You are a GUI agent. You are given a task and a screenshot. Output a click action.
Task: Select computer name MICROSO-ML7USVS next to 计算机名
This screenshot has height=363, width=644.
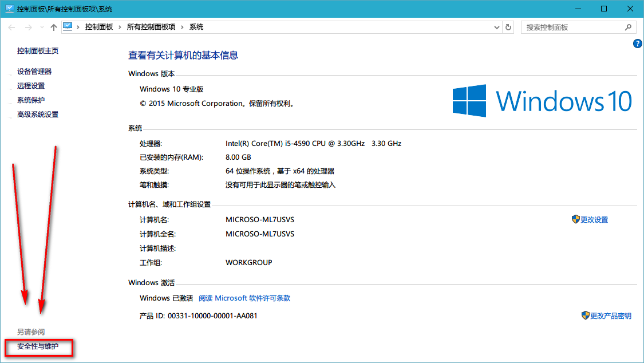(x=260, y=220)
